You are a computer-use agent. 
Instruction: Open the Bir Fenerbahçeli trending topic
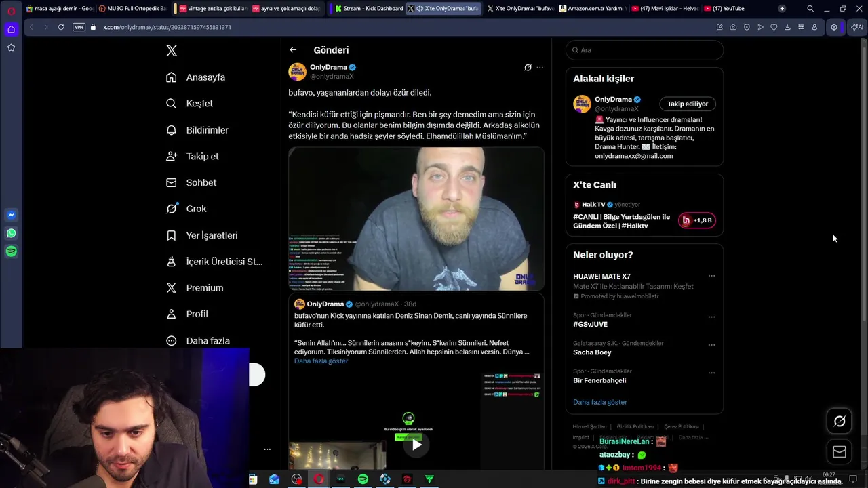click(599, 381)
